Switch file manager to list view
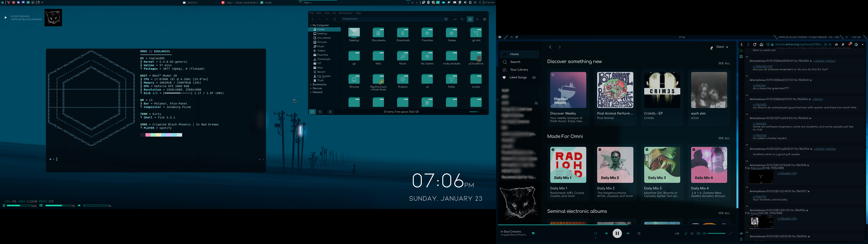 pyautogui.click(x=477, y=19)
